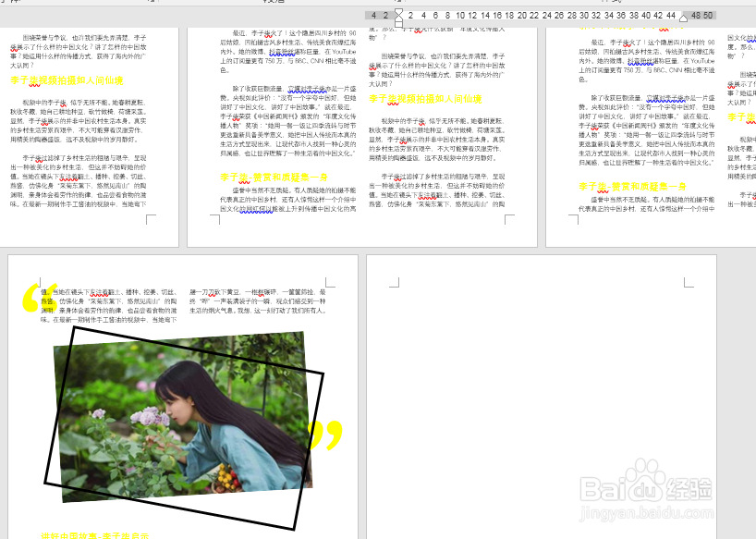Click the black tilted rectangle frame border
The height and width of the screenshot is (539, 756).
pyautogui.click(x=198, y=350)
